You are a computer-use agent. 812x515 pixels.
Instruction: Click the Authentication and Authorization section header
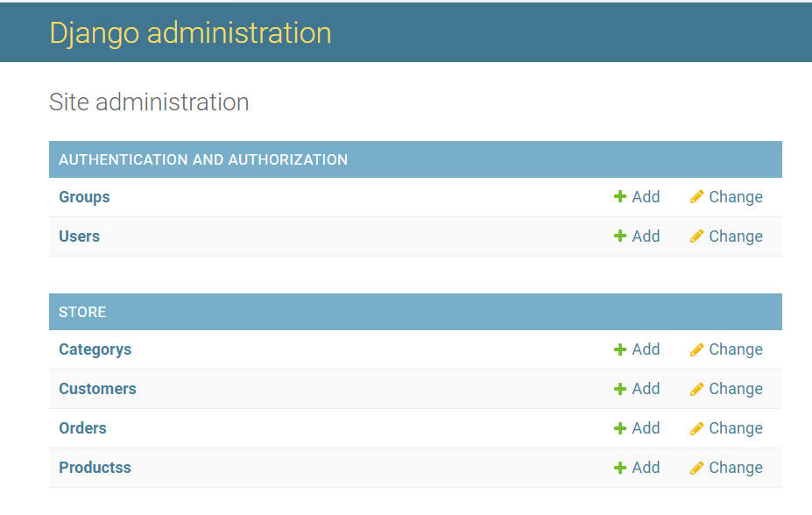[x=203, y=159]
